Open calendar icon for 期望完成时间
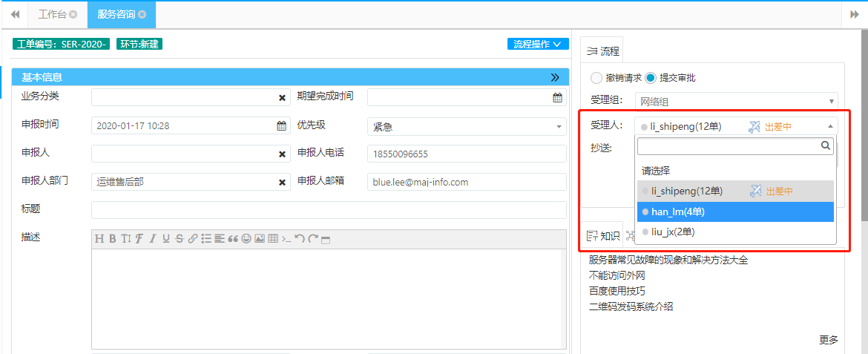Image resolution: width=868 pixels, height=354 pixels. coord(557,97)
